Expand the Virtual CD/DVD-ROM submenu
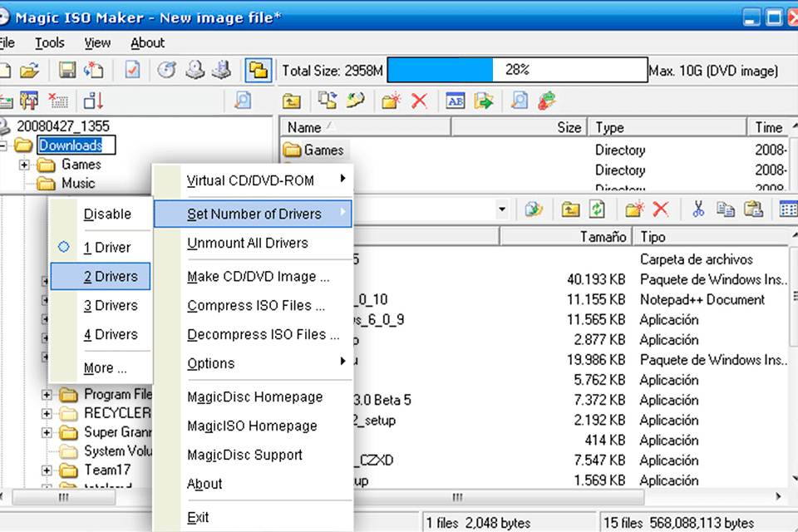The image size is (798, 532). (253, 180)
